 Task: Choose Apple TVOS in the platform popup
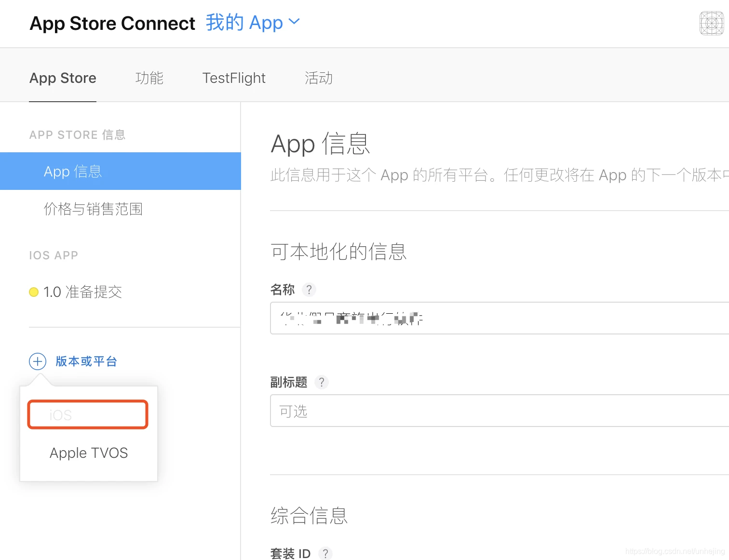point(89,453)
